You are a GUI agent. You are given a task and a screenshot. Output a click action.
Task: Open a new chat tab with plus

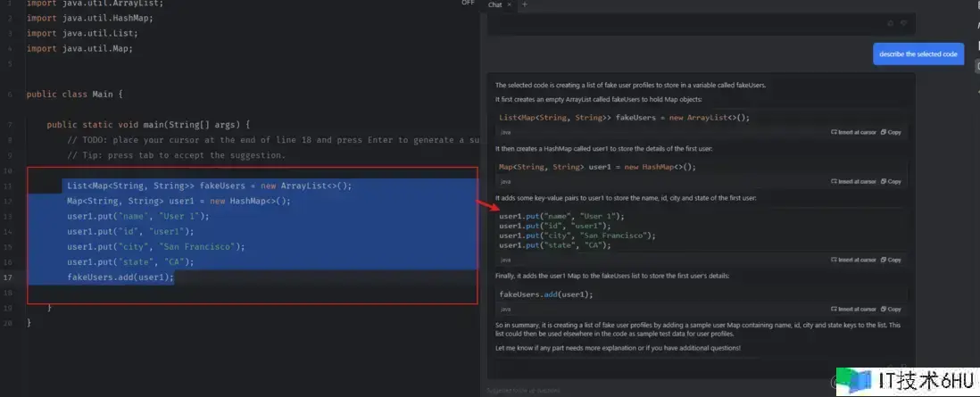tap(524, 4)
